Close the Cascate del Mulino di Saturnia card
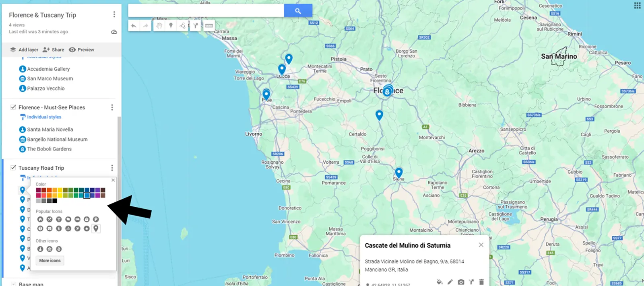 [x=481, y=245]
